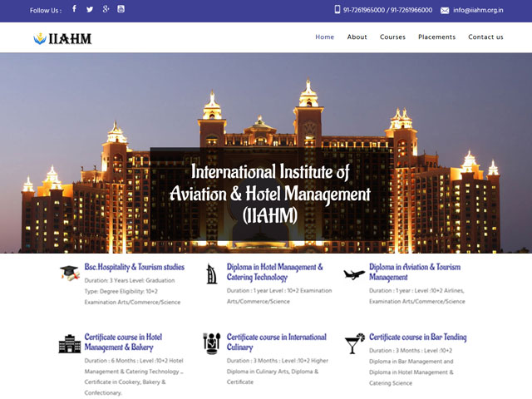Open the About menu item

point(357,37)
